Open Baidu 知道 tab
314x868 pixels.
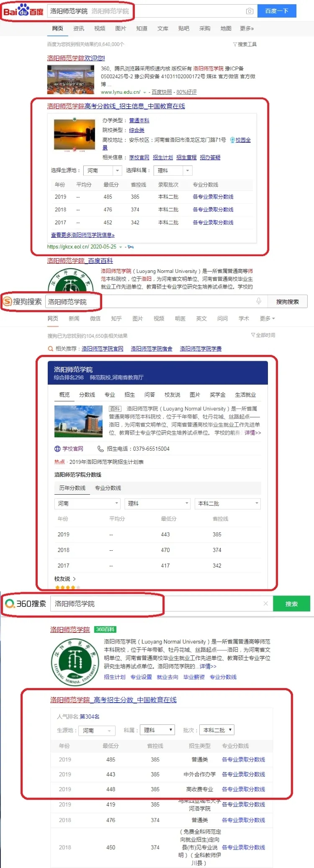click(142, 28)
